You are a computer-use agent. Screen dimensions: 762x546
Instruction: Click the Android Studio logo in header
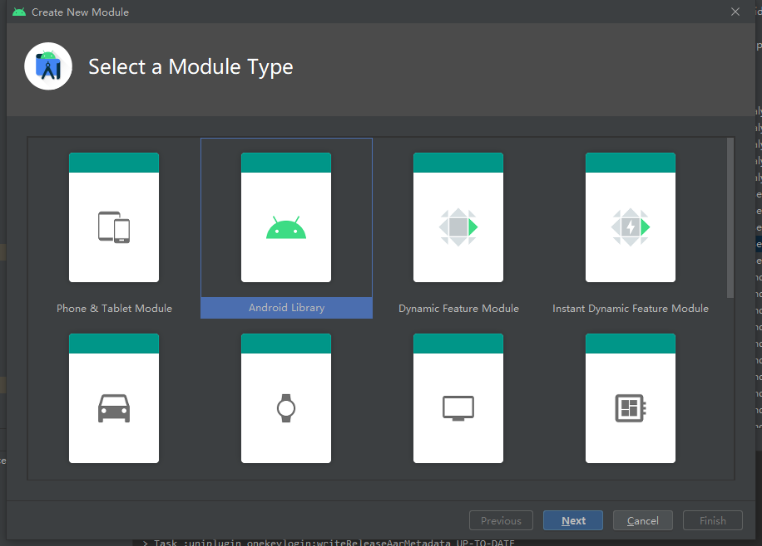pyautogui.click(x=48, y=66)
